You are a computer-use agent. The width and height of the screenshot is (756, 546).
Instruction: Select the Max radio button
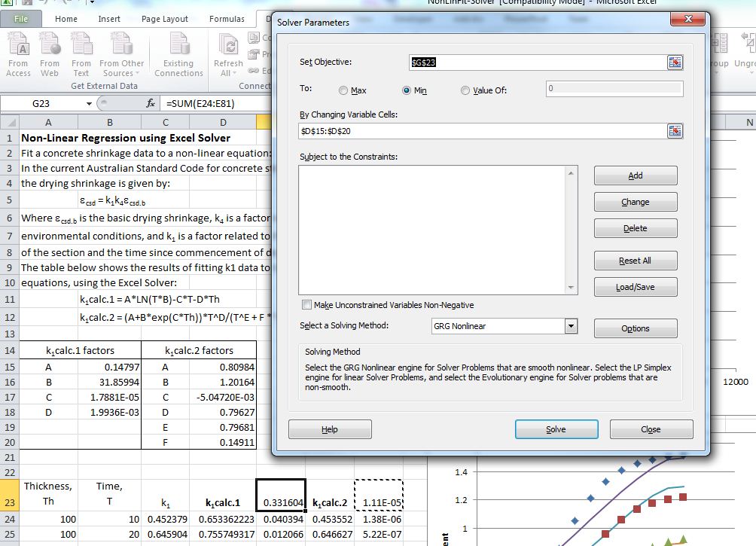[344, 90]
